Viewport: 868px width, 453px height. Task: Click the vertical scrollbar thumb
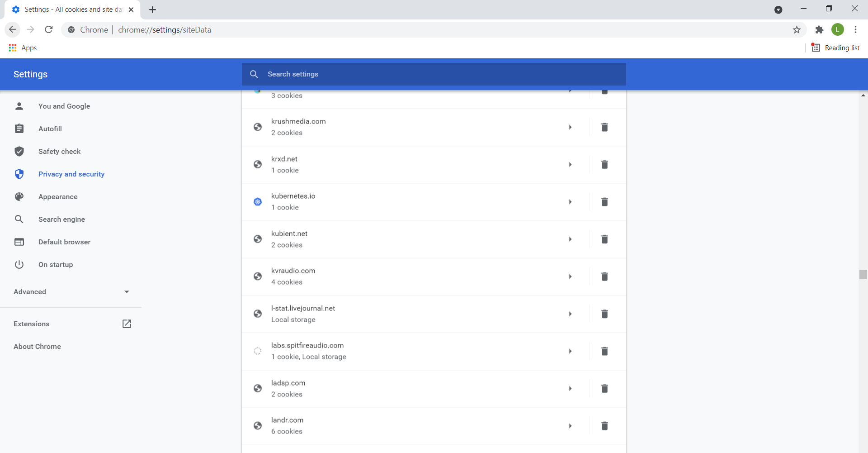pos(863,274)
